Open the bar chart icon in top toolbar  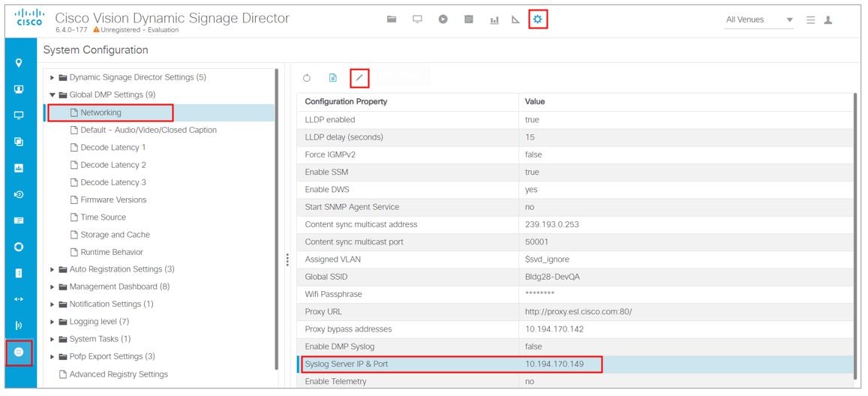click(494, 20)
